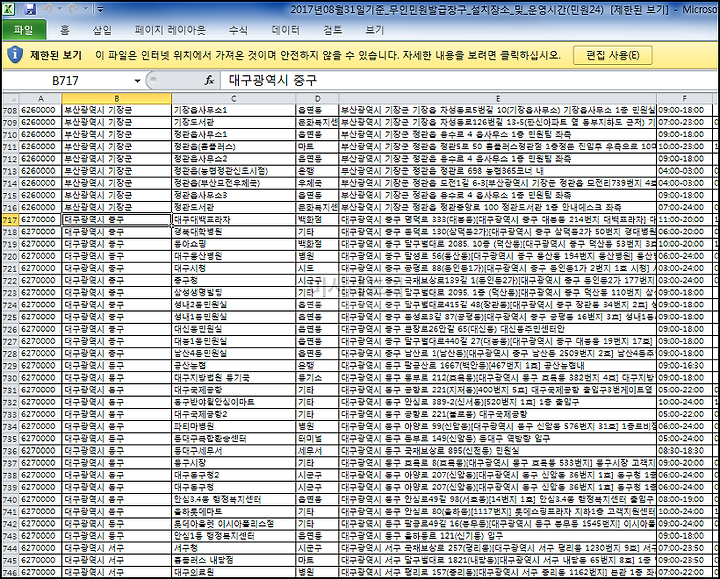Click the formula bar showing 대구광역시 중구
The width and height of the screenshot is (720, 579).
pos(468,81)
